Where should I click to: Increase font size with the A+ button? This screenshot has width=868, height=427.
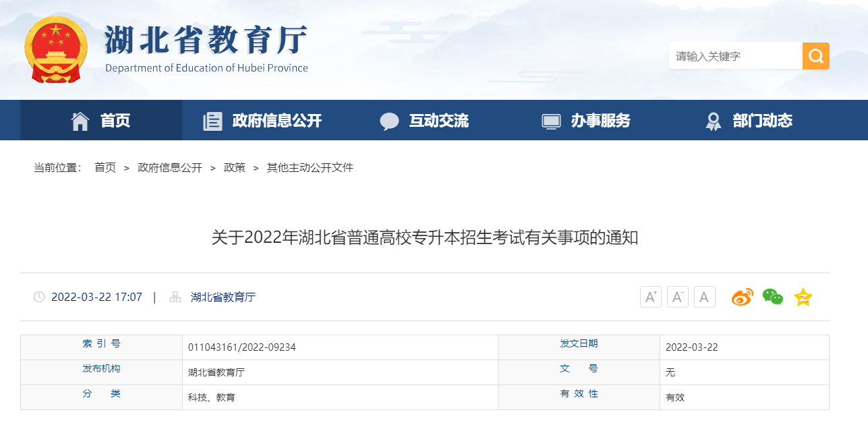coord(651,297)
